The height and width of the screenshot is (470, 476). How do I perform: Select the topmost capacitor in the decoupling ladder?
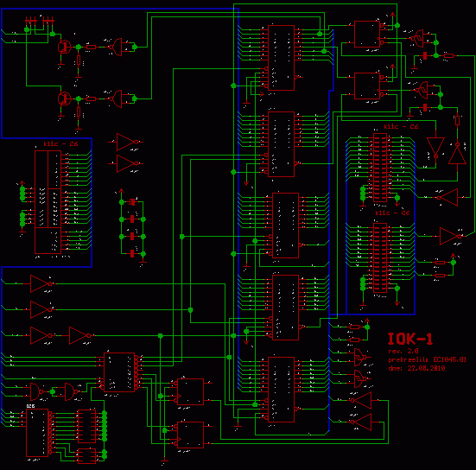pyautogui.click(x=132, y=202)
